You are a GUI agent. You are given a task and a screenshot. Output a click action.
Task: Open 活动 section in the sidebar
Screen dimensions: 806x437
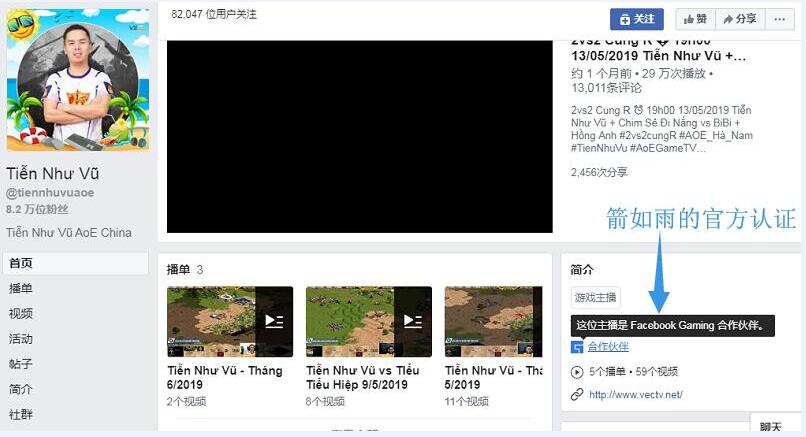click(21, 339)
